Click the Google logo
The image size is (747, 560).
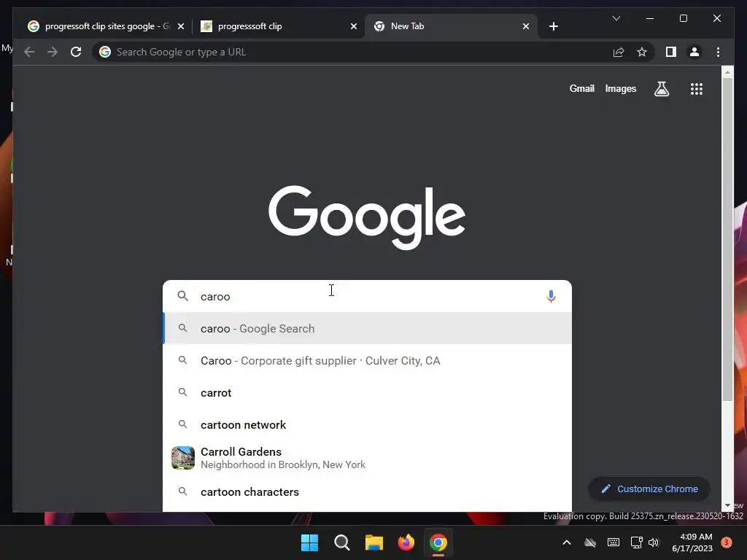(367, 217)
